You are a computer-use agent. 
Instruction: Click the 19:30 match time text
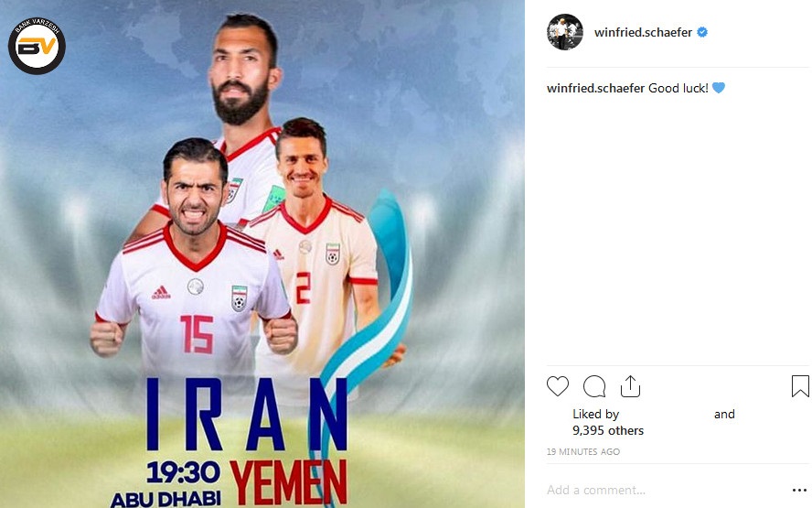click(x=183, y=472)
